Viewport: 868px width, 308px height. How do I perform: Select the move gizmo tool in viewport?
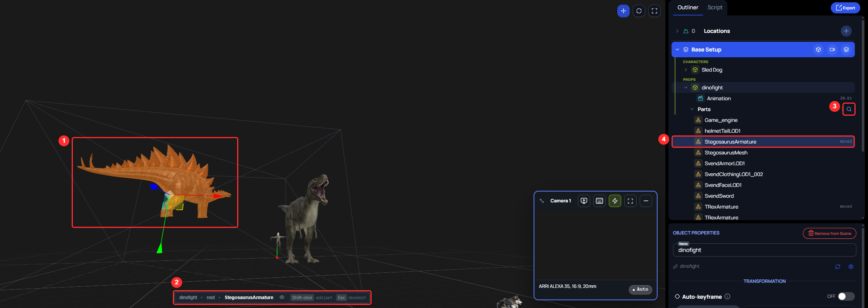(x=623, y=11)
